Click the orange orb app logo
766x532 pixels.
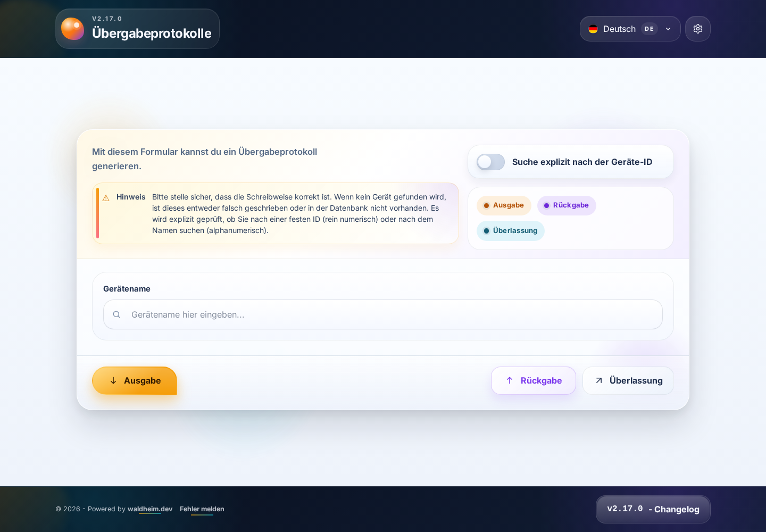tap(72, 29)
